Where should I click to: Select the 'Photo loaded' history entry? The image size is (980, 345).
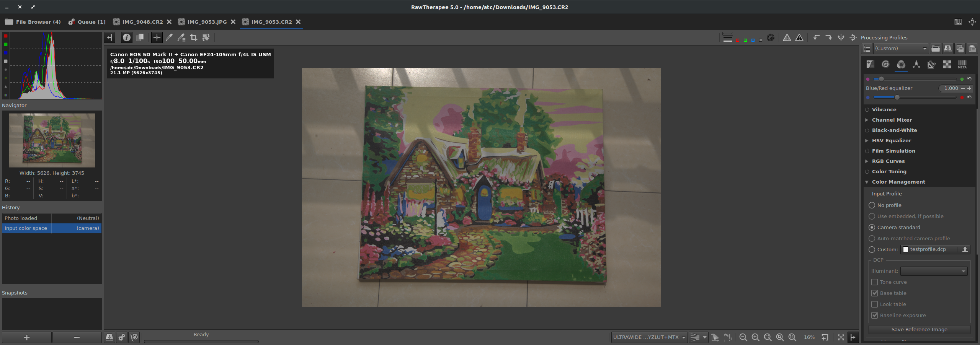[x=52, y=218]
